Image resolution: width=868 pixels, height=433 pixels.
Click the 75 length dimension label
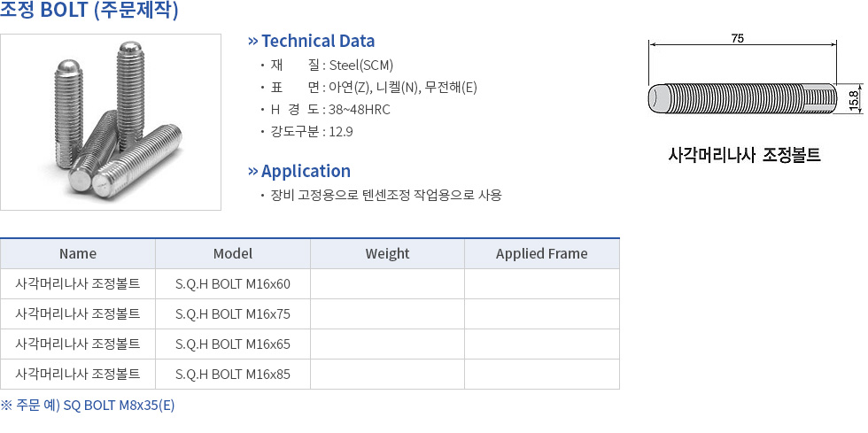point(737,38)
